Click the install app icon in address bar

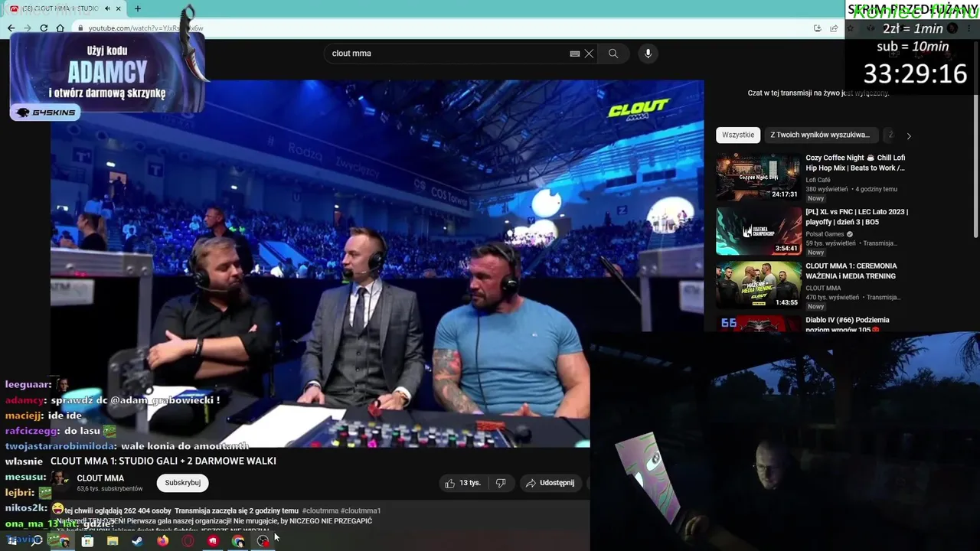click(818, 28)
